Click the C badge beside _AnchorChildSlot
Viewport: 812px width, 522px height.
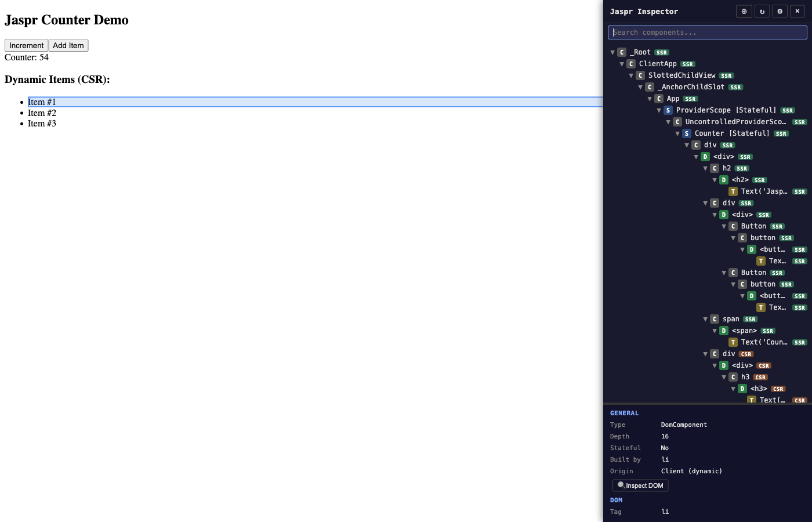[x=650, y=87]
